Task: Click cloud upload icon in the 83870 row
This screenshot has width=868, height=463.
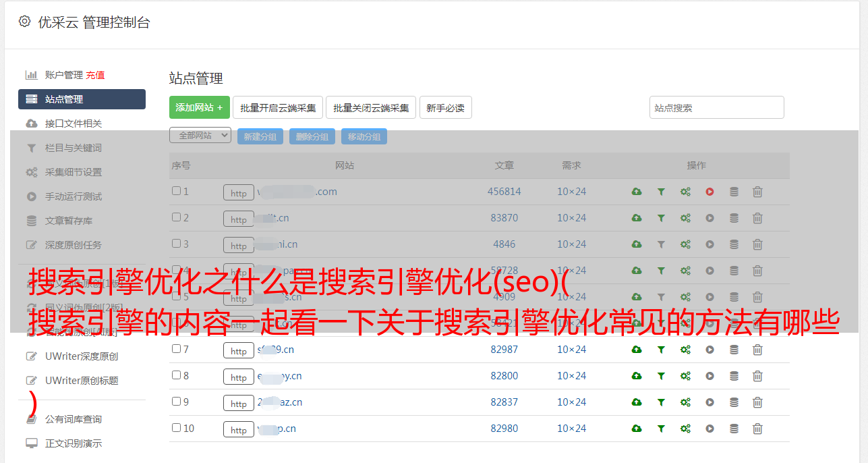Action: pos(637,218)
